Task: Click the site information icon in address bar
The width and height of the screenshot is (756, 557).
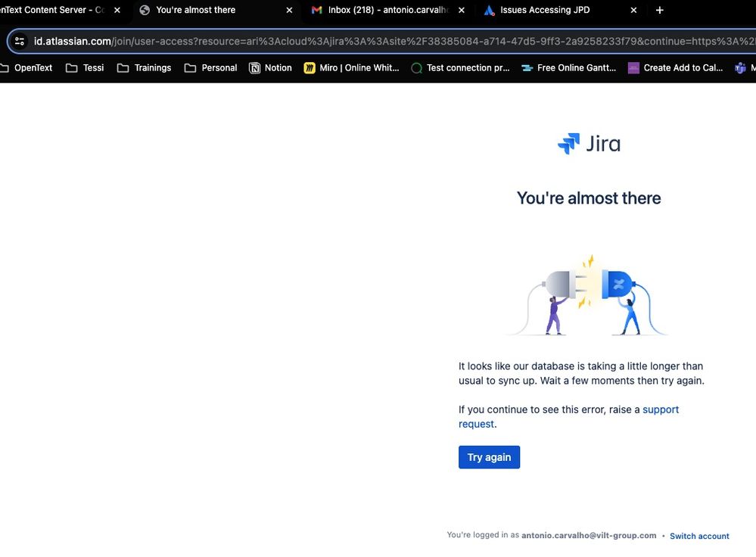Action: pos(20,41)
